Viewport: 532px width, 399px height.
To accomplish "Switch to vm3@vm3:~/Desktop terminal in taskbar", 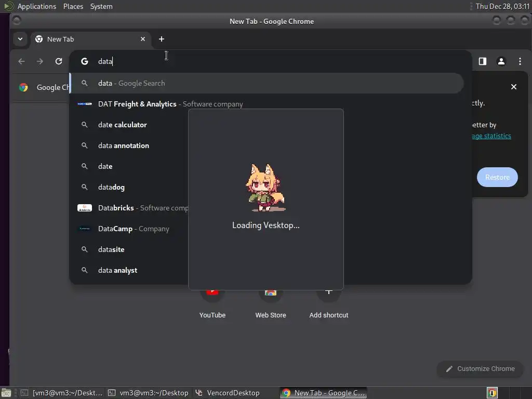I will click(x=149, y=393).
